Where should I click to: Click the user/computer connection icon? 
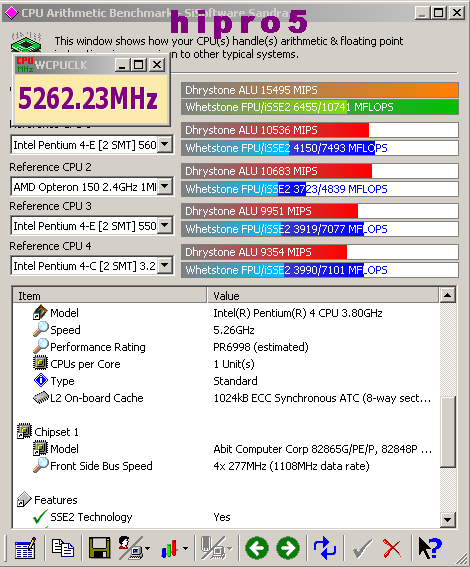click(131, 548)
